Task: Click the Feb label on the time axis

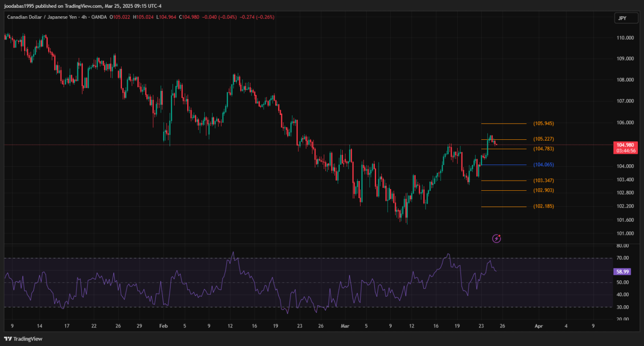Action: (x=164, y=326)
